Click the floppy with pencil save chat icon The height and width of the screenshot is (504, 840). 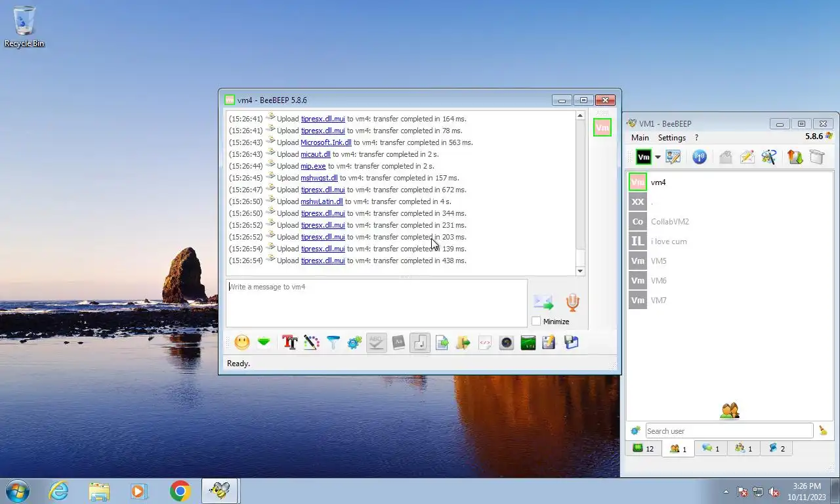point(549,343)
